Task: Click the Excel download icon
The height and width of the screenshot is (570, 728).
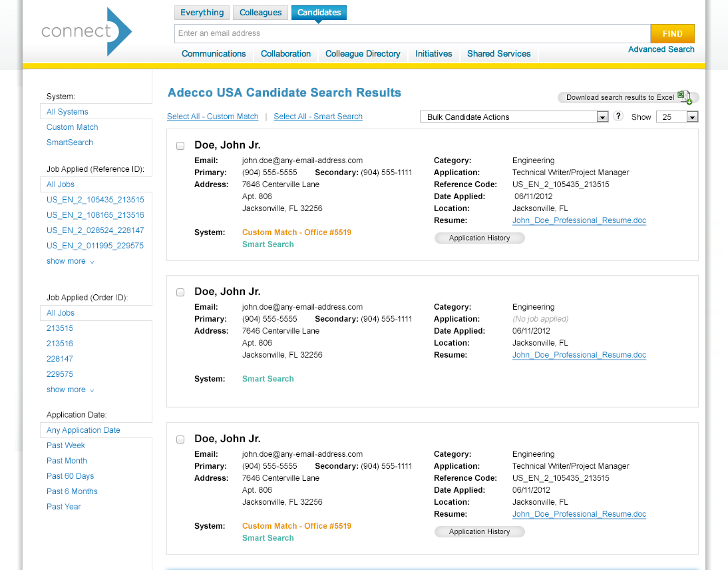Action: point(684,97)
